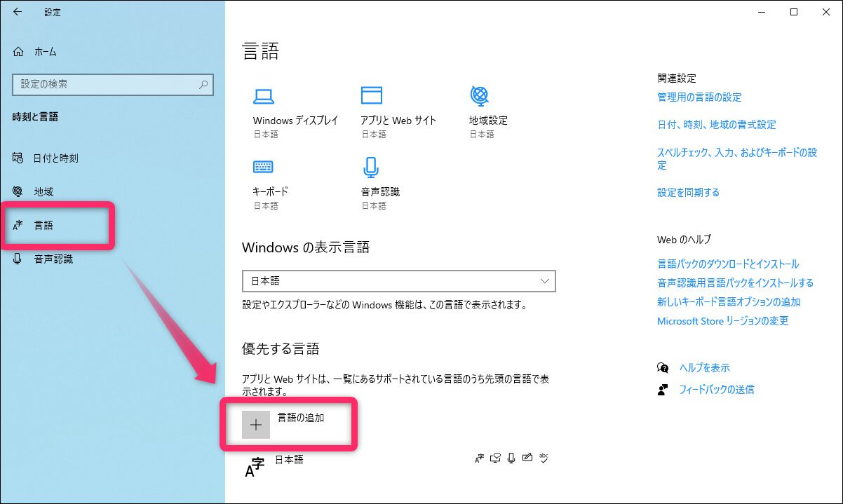Go to ホーム in the sidebar
Image resolution: width=843 pixels, height=504 pixels.
click(45, 52)
